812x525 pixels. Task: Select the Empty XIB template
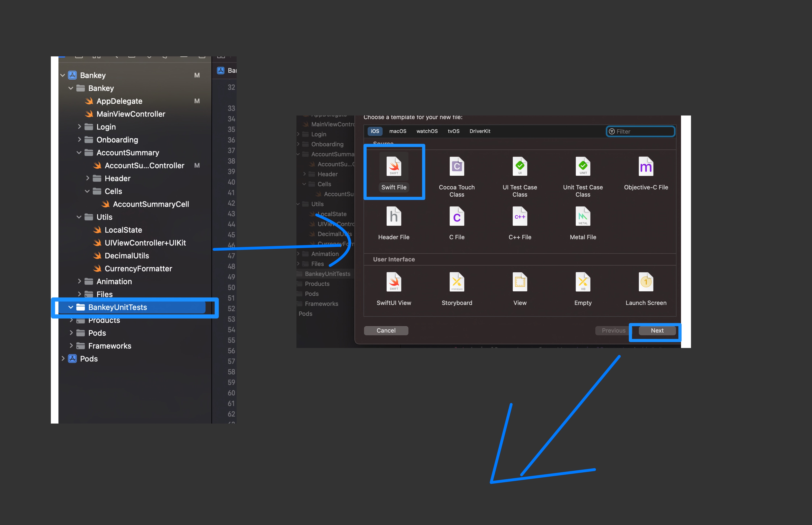[x=583, y=289]
